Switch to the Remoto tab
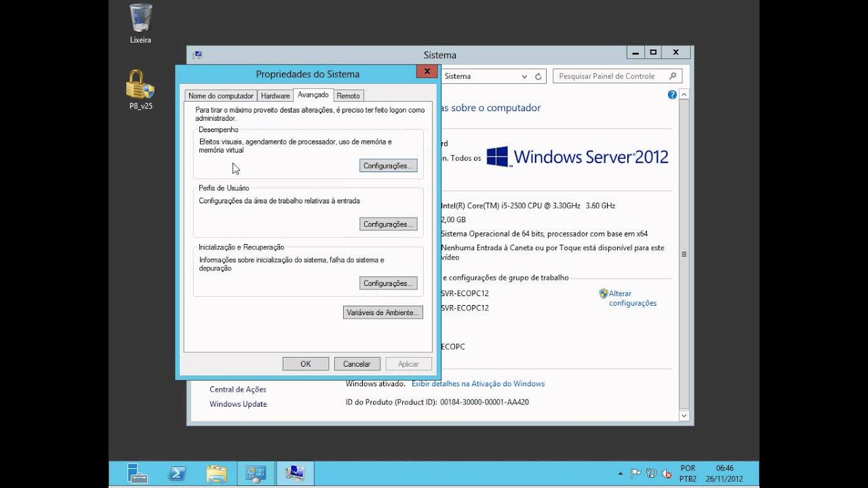Screen dimensions: 868x488 (349, 96)
